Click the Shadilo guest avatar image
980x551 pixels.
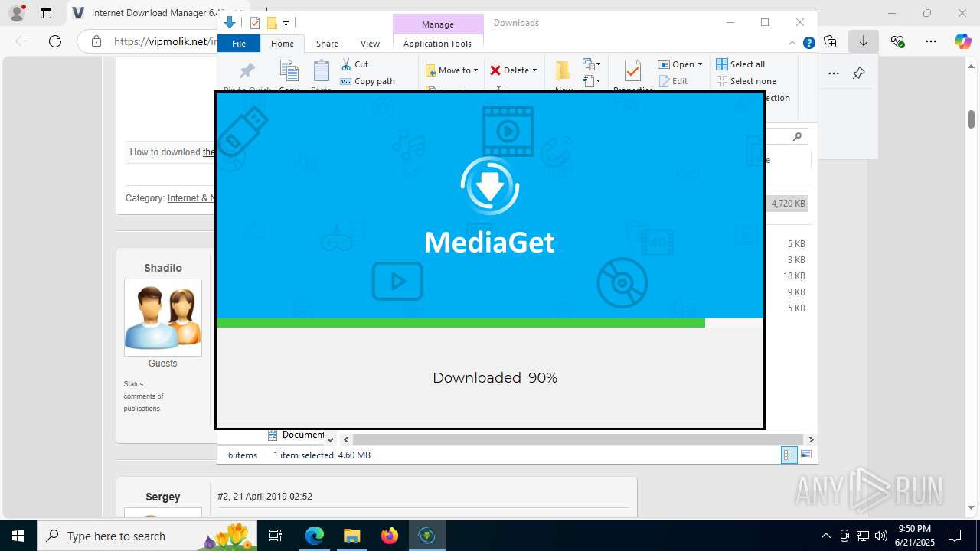pos(163,317)
